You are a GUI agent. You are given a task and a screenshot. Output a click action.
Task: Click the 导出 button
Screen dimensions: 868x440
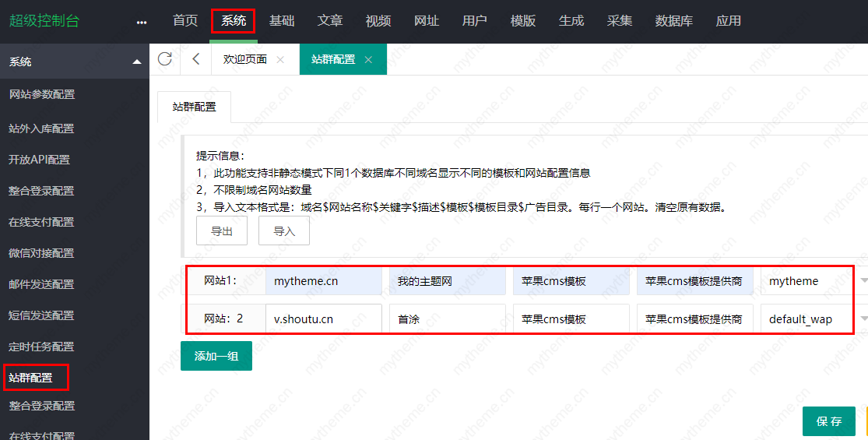222,231
